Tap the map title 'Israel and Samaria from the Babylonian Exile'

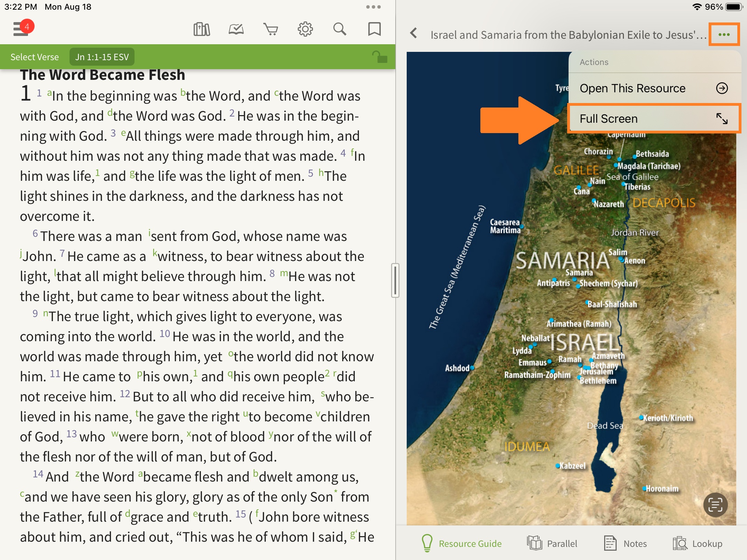[568, 35]
